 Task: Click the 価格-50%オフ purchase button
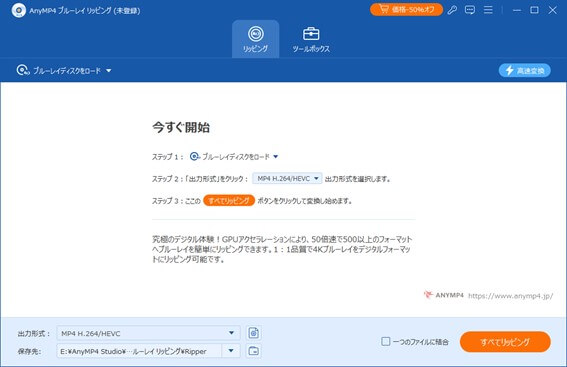406,9
